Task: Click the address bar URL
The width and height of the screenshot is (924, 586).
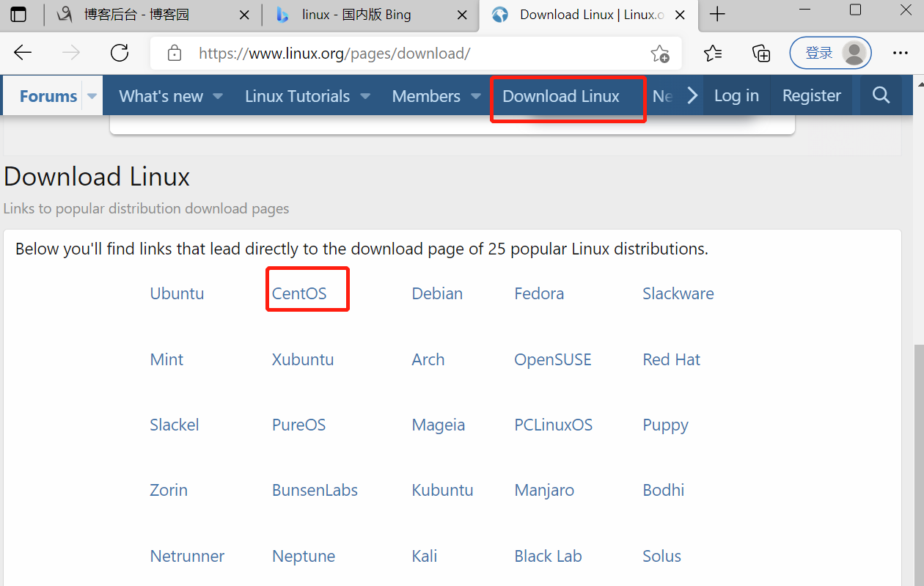Action: [x=334, y=54]
